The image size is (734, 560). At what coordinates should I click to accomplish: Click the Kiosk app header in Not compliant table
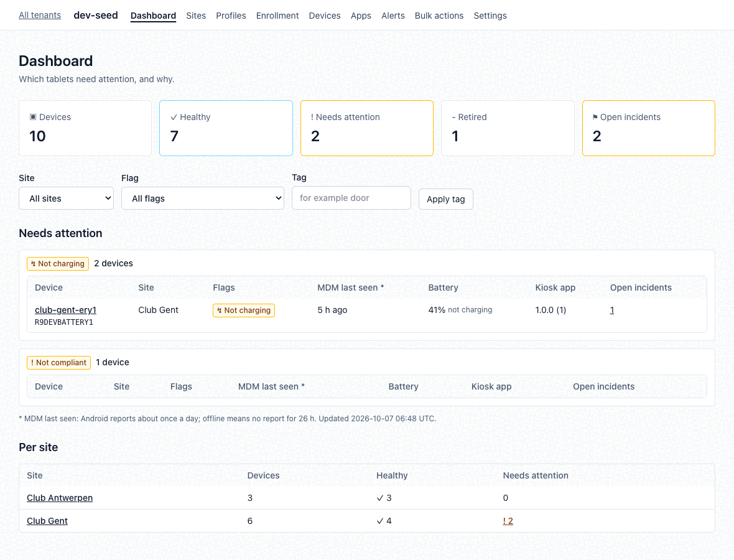coord(491,386)
